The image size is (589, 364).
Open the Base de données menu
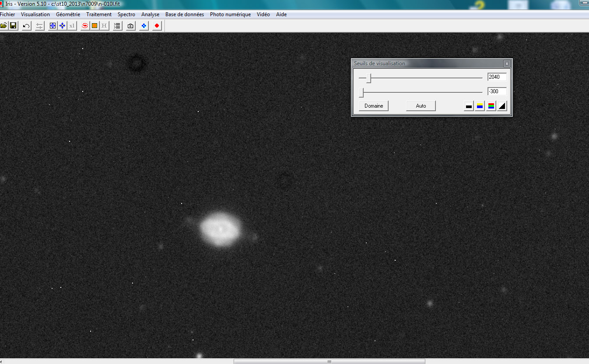[x=185, y=14]
